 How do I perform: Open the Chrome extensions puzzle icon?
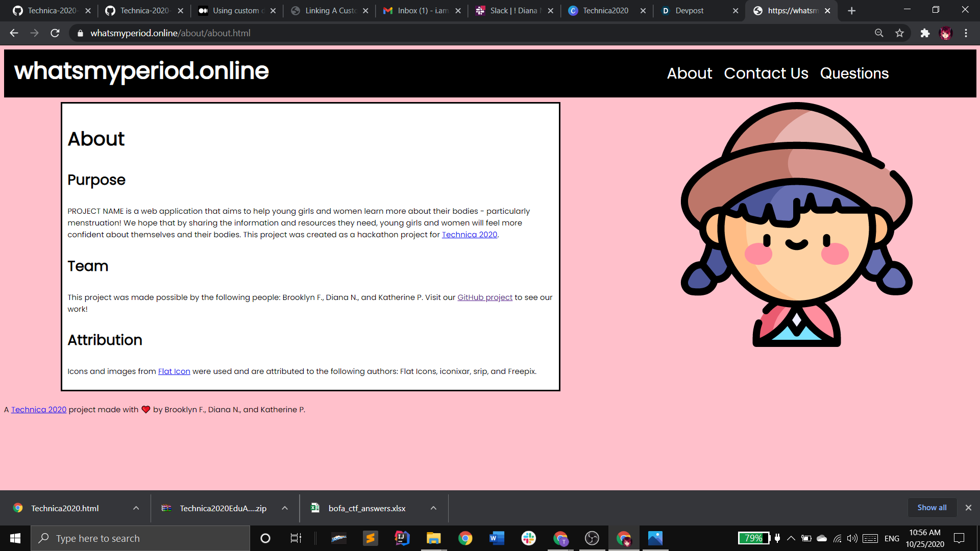coord(925,33)
